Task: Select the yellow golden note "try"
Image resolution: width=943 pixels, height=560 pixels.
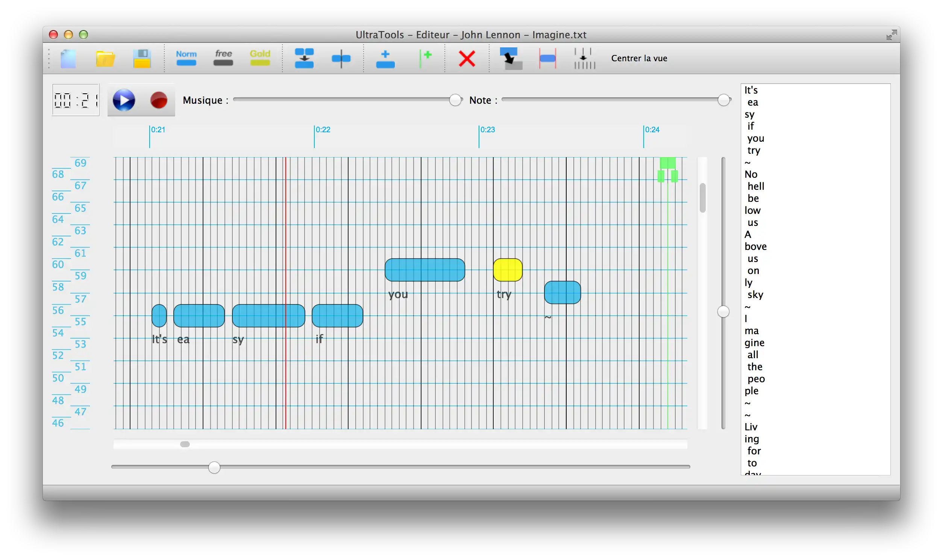Action: pos(507,270)
